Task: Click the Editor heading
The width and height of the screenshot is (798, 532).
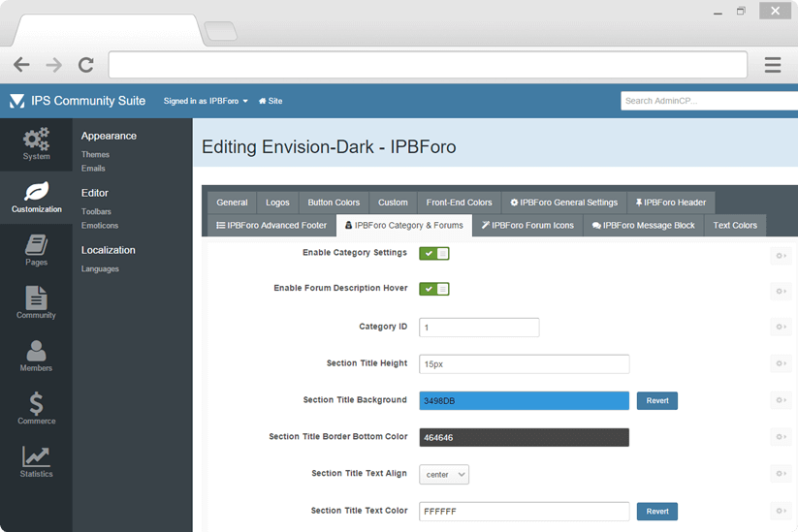Action: pos(95,193)
